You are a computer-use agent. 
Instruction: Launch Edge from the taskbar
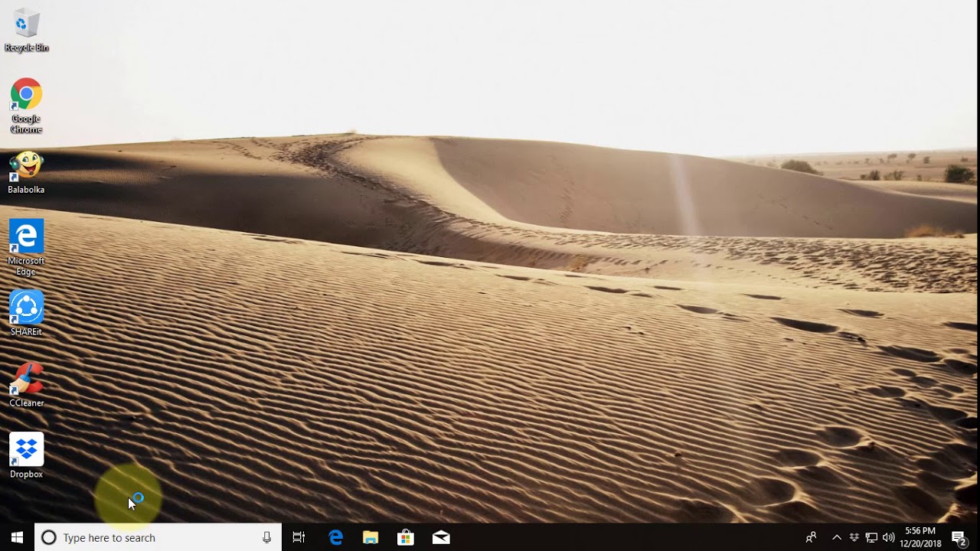335,537
